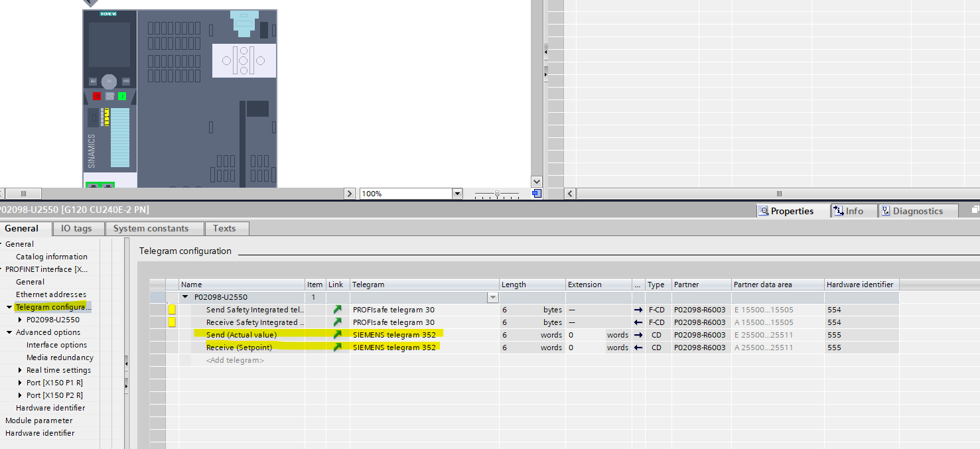Select Telegram configuration in the tree

point(53,307)
